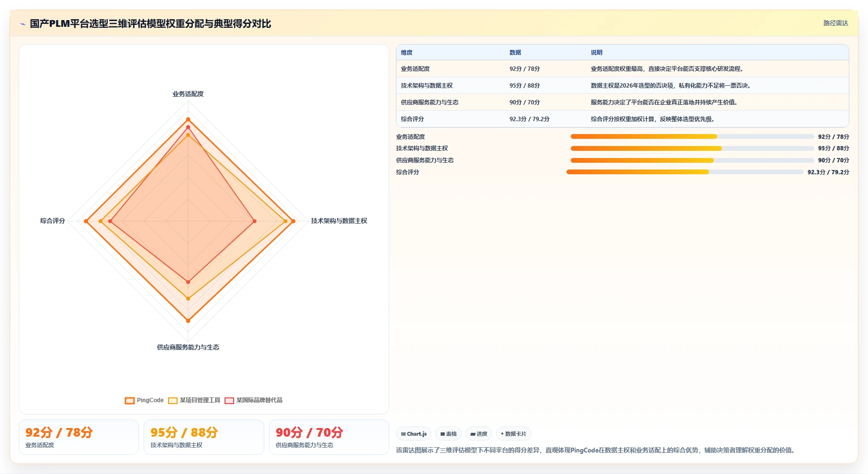Click the dashboard title 国产PLM平台选型三维评估模型
This screenshot has width=868, height=474.
[150, 24]
